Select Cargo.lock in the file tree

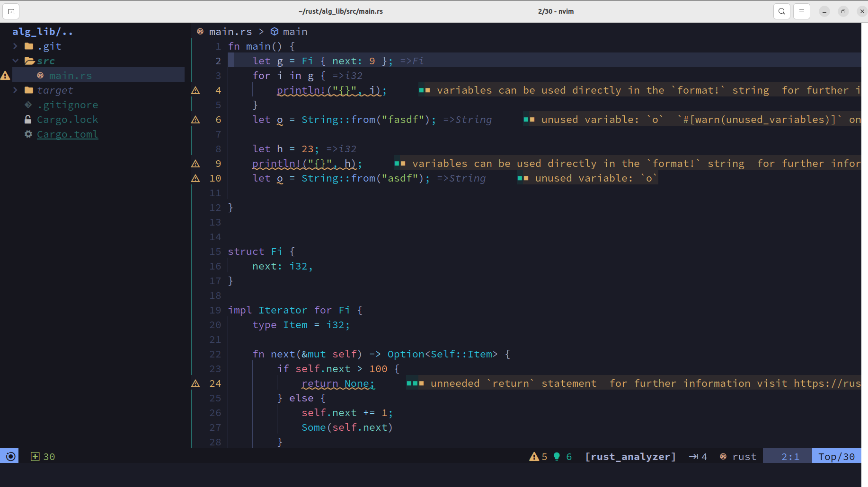68,120
